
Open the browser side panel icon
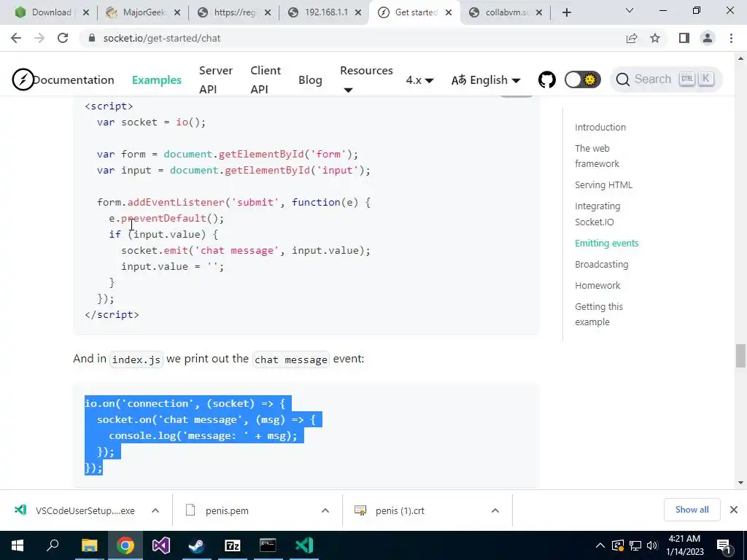click(x=684, y=38)
